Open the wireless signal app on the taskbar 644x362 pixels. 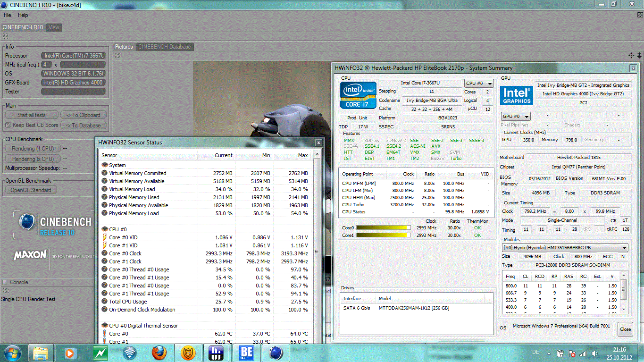pos(130,353)
